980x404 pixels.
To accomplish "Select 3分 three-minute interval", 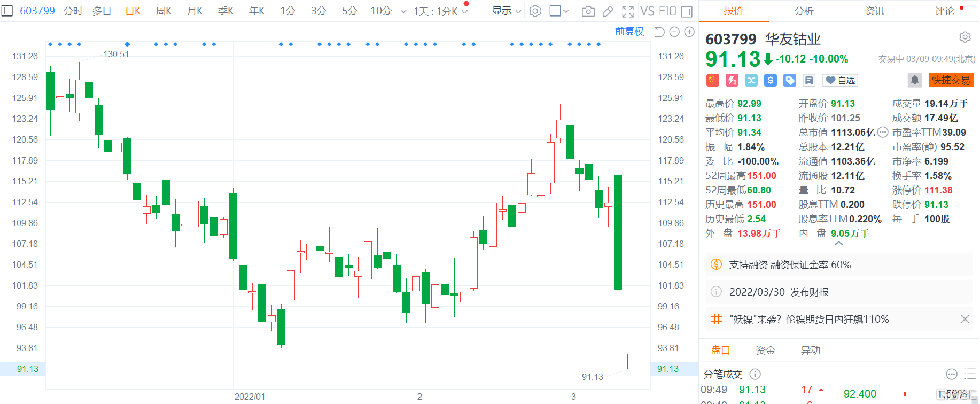I will pyautogui.click(x=318, y=11).
